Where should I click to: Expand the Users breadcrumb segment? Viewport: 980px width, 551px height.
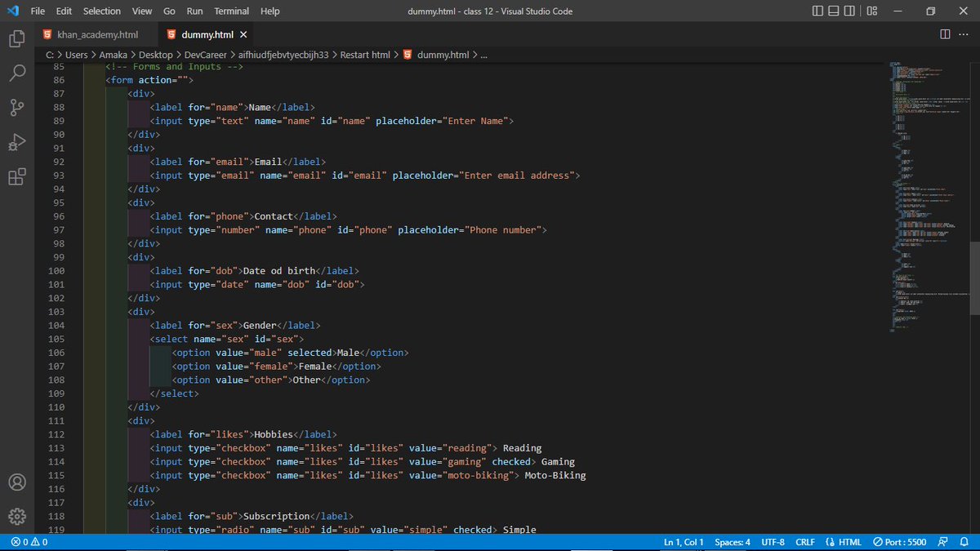click(77, 55)
